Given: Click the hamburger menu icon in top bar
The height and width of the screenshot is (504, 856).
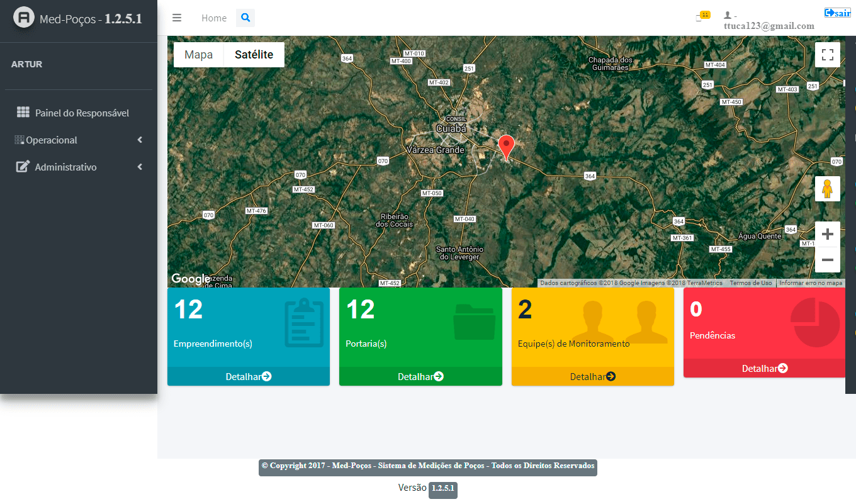Looking at the screenshot, I should coord(177,18).
